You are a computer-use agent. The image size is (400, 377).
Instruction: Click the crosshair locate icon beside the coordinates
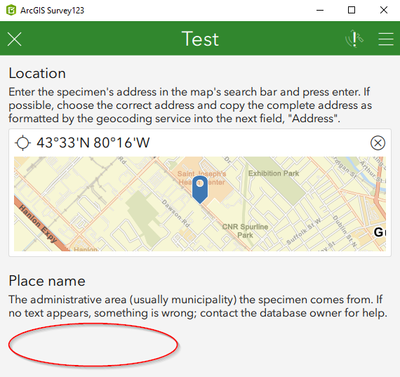coord(23,143)
